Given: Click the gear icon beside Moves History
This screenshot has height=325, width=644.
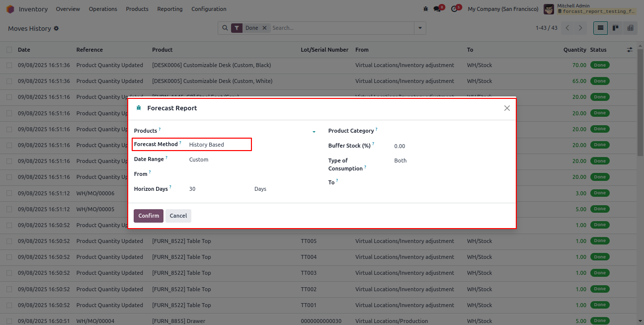Looking at the screenshot, I should point(56,28).
